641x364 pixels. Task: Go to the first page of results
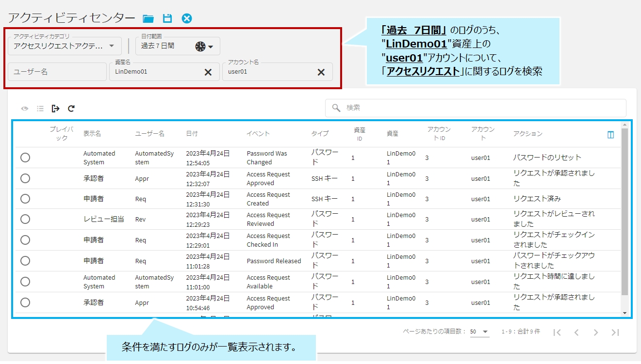[x=558, y=332]
